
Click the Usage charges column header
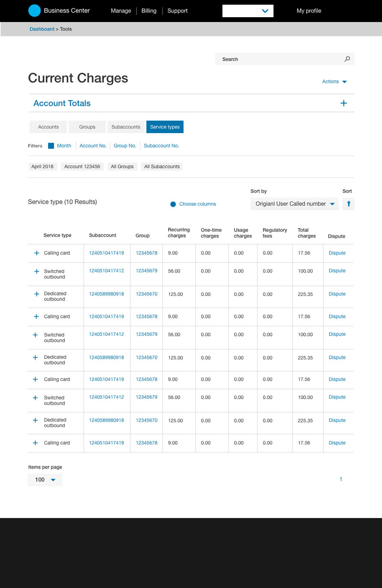[x=243, y=233]
